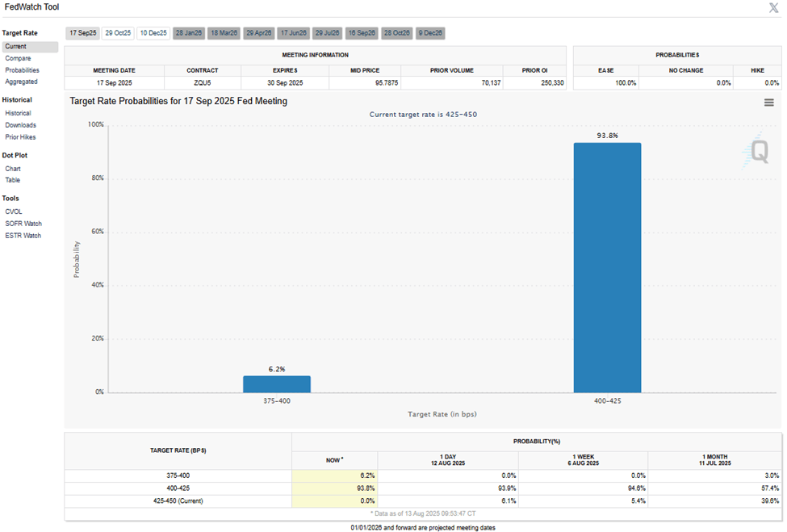Open Prior Hikes page
This screenshot has width=787, height=532.
20,137
